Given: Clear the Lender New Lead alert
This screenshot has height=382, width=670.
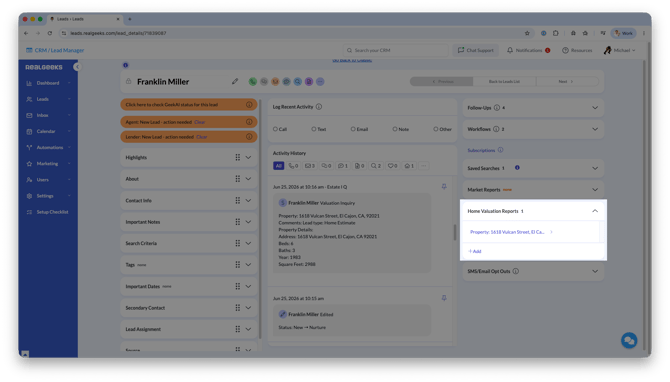Looking at the screenshot, I should (202, 137).
